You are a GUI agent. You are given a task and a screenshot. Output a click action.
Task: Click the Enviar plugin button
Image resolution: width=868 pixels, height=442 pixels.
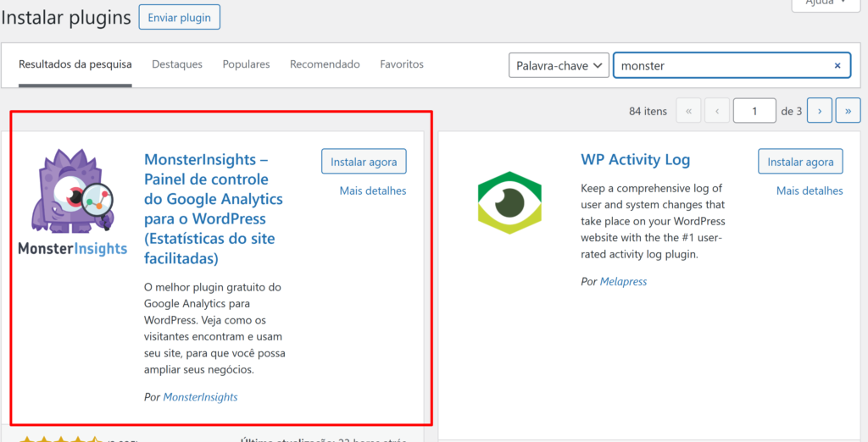[180, 17]
